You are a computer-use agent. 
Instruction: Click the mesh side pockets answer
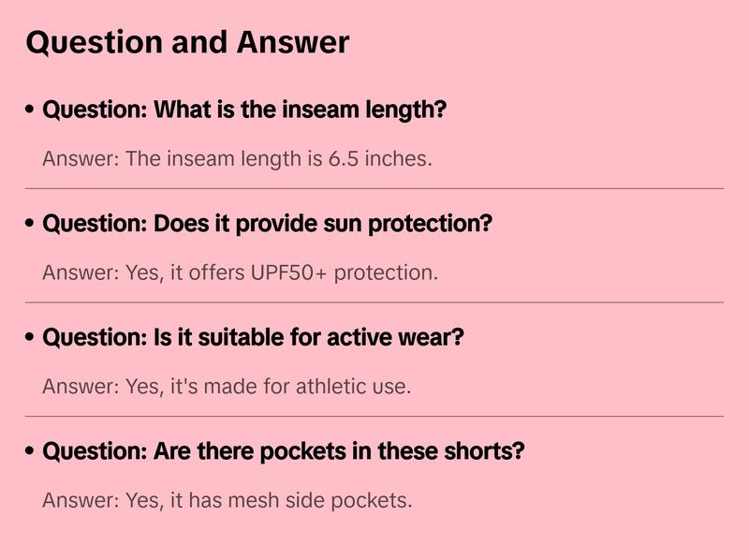click(x=227, y=500)
